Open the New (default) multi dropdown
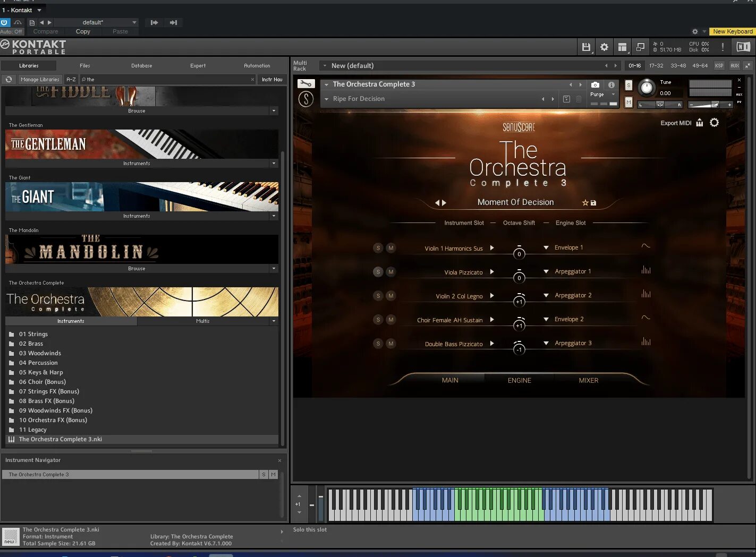 (325, 66)
